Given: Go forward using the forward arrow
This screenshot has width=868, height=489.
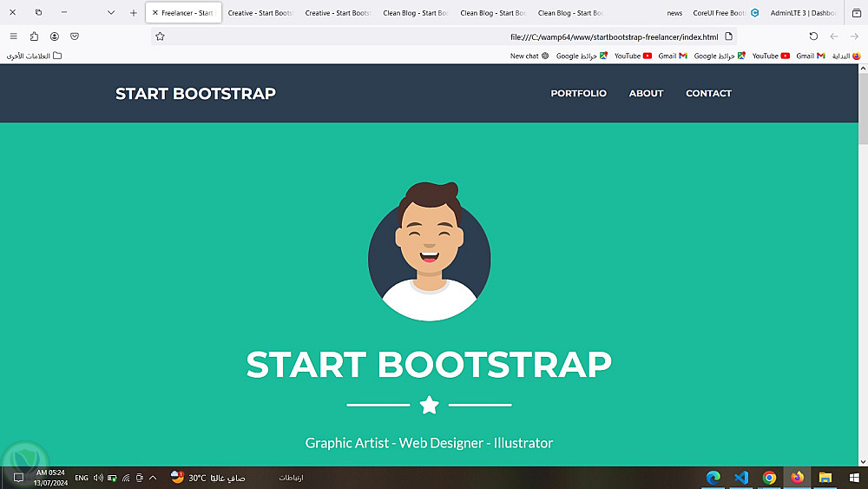Looking at the screenshot, I should click(854, 36).
